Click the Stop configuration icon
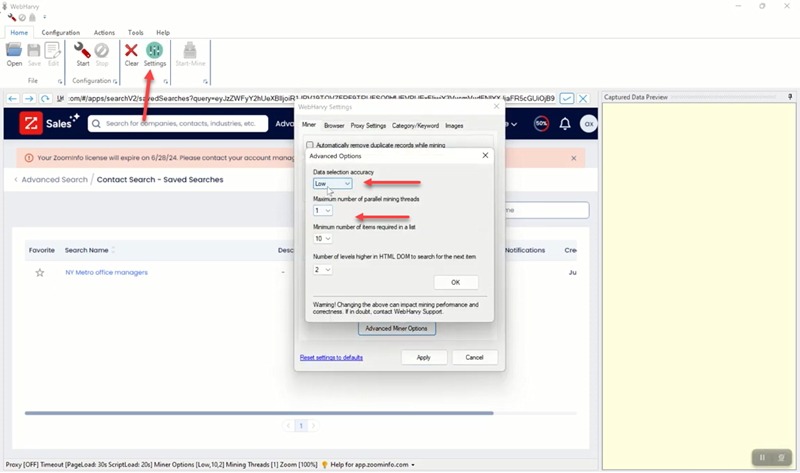The image size is (800, 473). pyautogui.click(x=102, y=54)
